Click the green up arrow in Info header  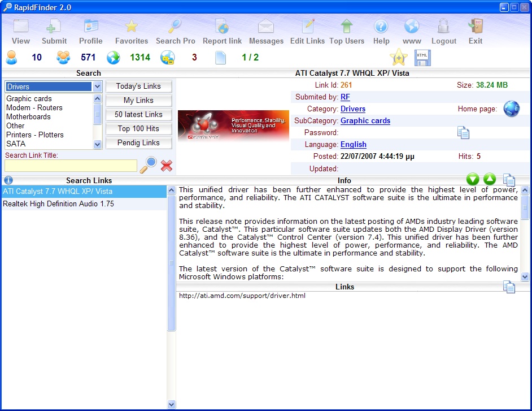click(x=490, y=179)
